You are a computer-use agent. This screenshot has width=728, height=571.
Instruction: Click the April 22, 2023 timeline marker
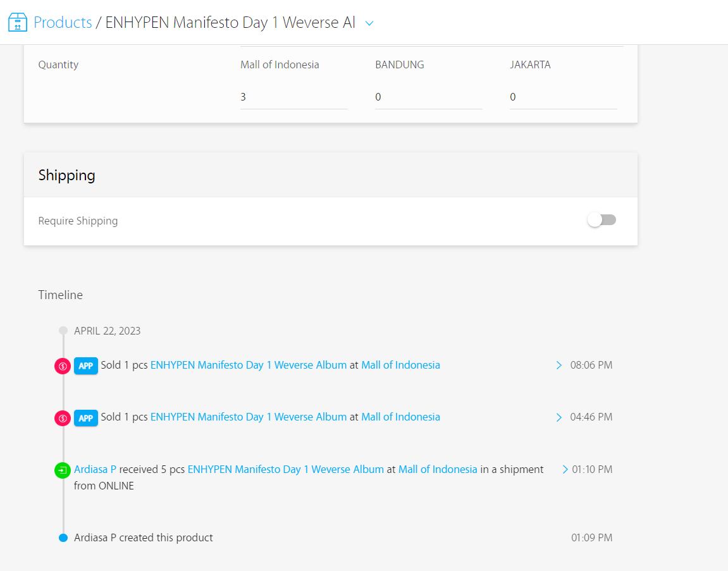click(x=63, y=331)
